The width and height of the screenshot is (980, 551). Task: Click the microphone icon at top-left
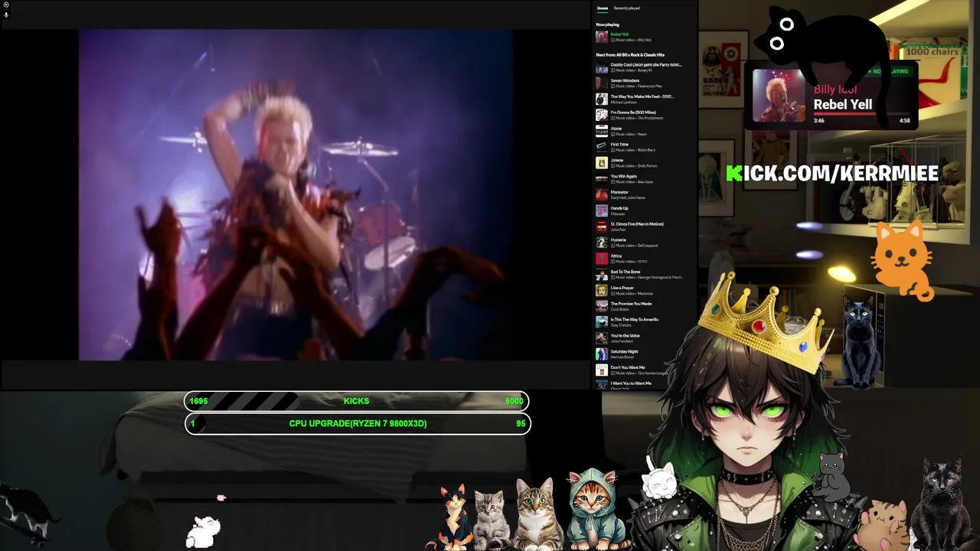click(x=6, y=15)
